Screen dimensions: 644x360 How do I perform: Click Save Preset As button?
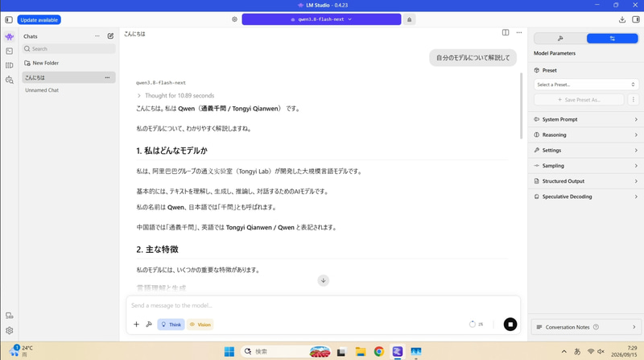579,99
